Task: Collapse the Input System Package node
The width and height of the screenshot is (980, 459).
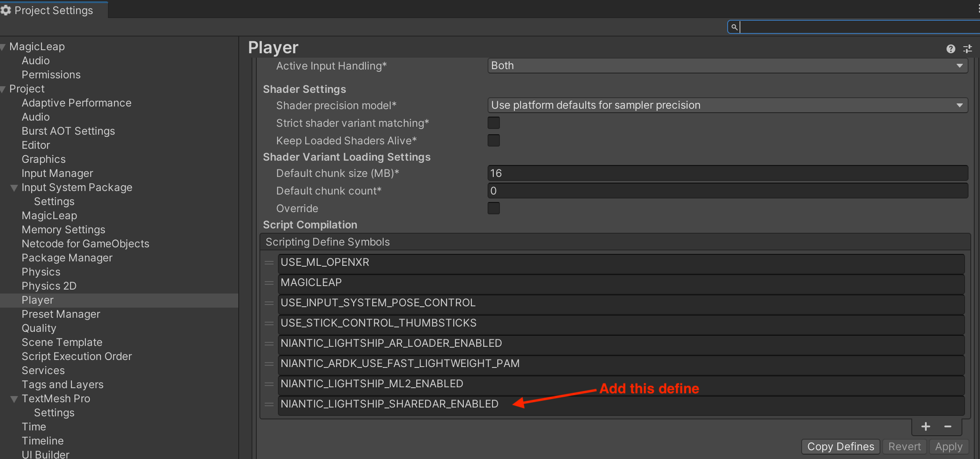Action: (14, 188)
